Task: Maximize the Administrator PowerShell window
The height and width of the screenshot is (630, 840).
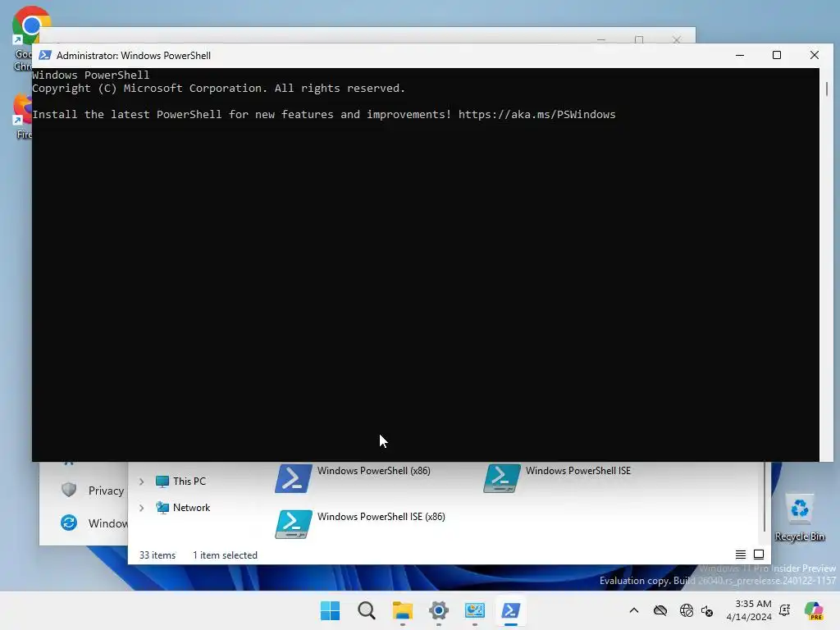Action: [777, 55]
